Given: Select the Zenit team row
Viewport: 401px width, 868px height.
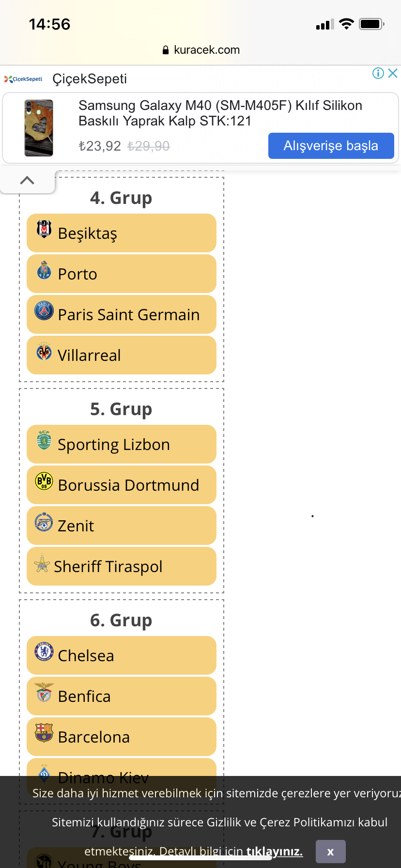Looking at the screenshot, I should click(122, 526).
